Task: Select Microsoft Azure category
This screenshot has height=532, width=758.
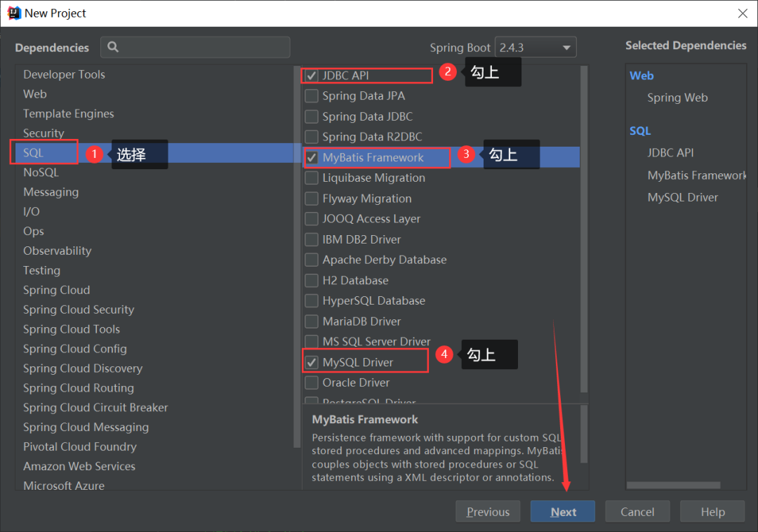Action: coord(64,485)
